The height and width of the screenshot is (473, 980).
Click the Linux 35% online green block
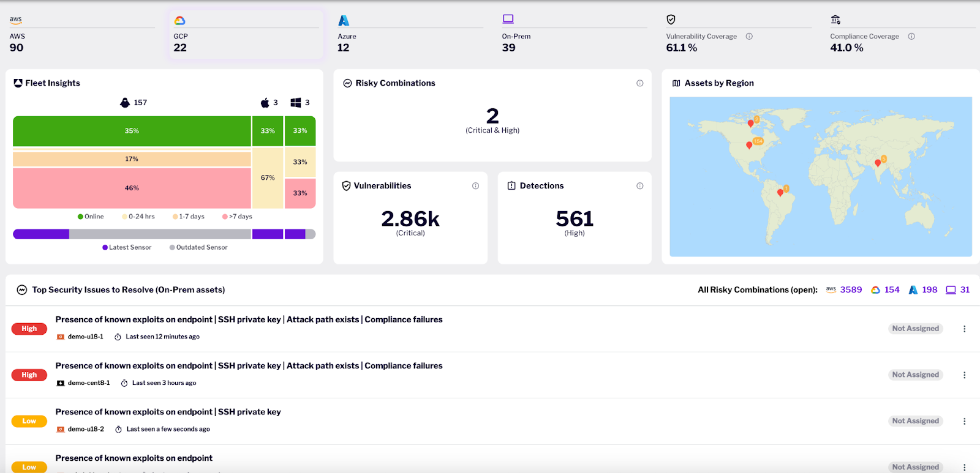click(x=132, y=131)
